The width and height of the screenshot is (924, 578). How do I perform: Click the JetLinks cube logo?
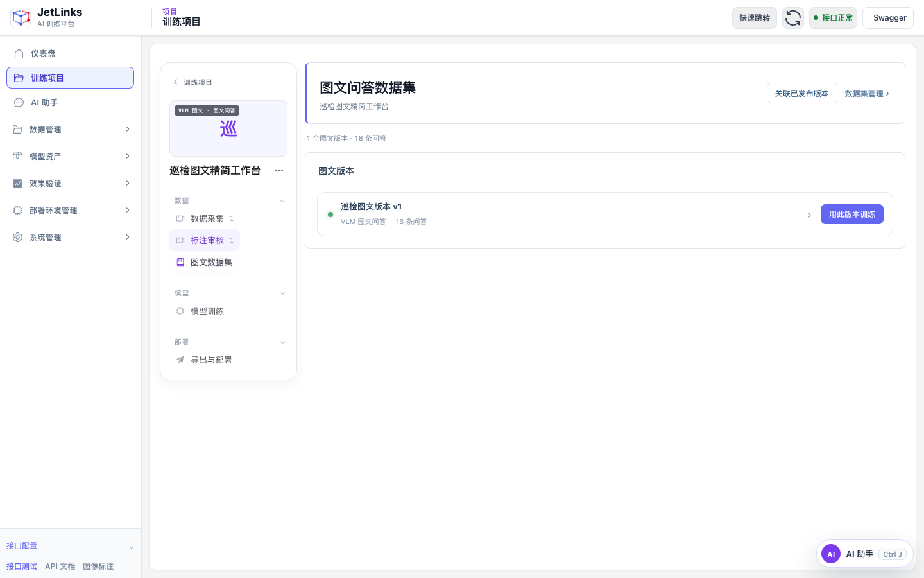click(21, 18)
